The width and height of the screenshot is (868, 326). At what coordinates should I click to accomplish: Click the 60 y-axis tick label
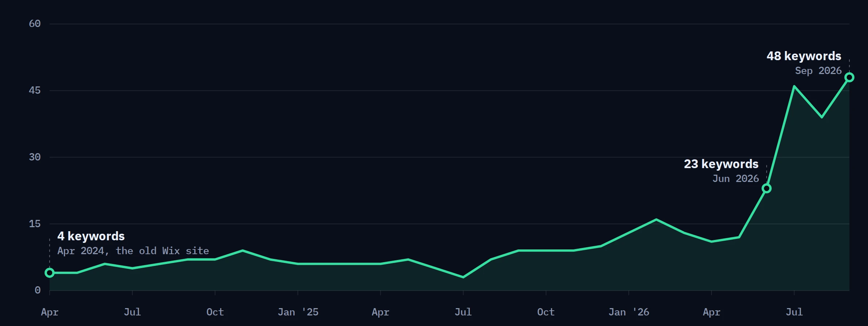tap(35, 24)
